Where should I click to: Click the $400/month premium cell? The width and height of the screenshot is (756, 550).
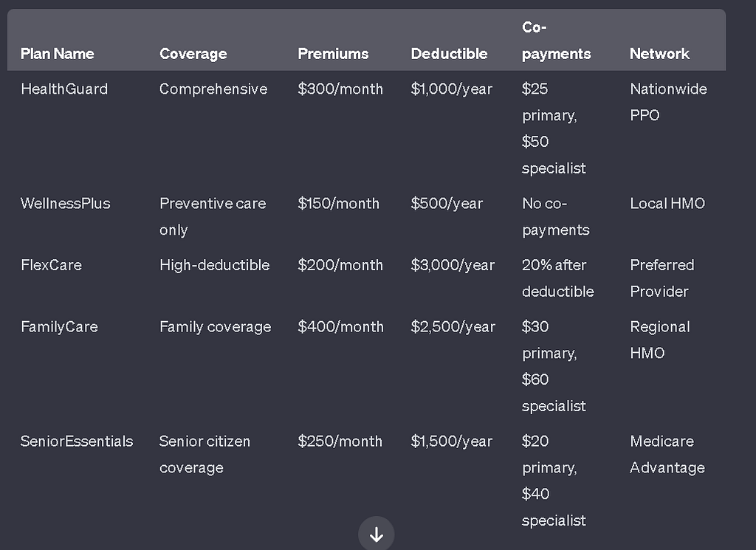[340, 327]
